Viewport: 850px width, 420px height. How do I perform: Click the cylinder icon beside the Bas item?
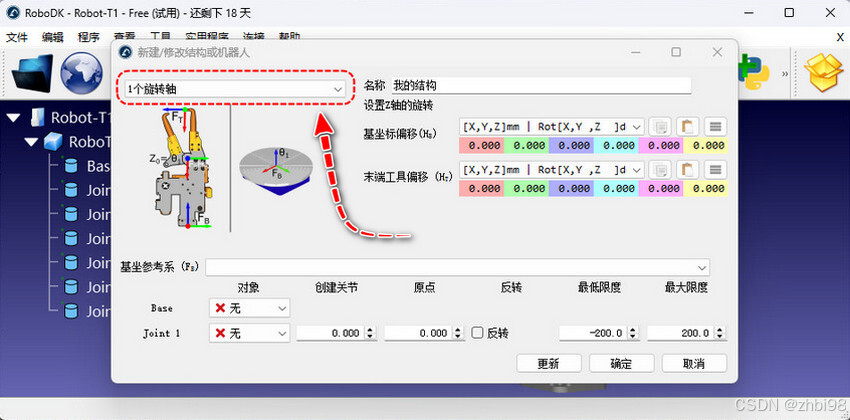70,166
